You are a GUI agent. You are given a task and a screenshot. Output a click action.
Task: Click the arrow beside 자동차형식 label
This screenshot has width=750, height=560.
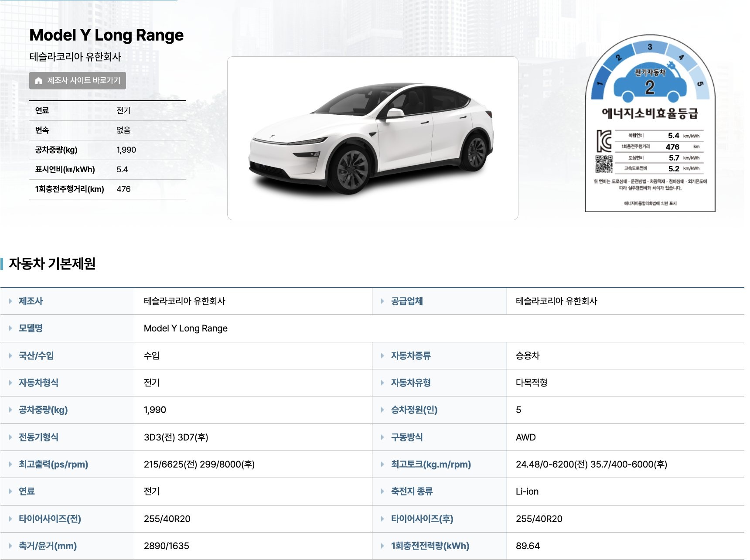click(x=10, y=382)
